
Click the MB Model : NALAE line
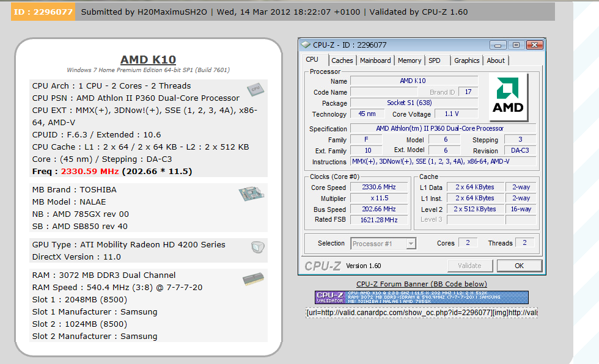pyautogui.click(x=69, y=202)
